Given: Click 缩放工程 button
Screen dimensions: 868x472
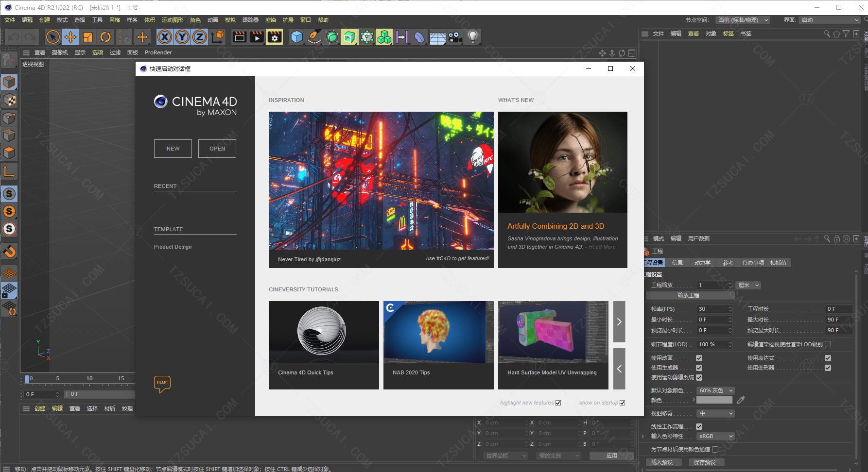Looking at the screenshot, I should tap(691, 295).
